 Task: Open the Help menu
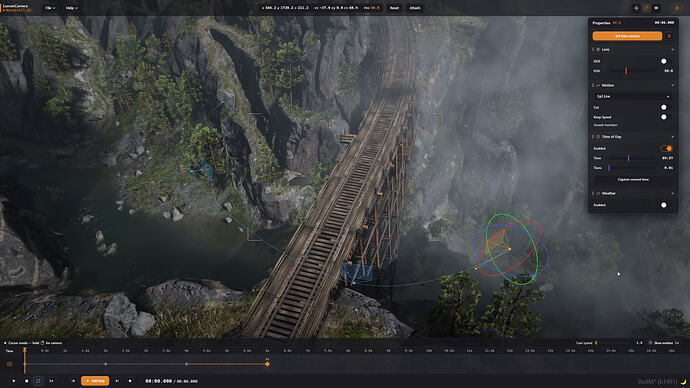coord(71,8)
